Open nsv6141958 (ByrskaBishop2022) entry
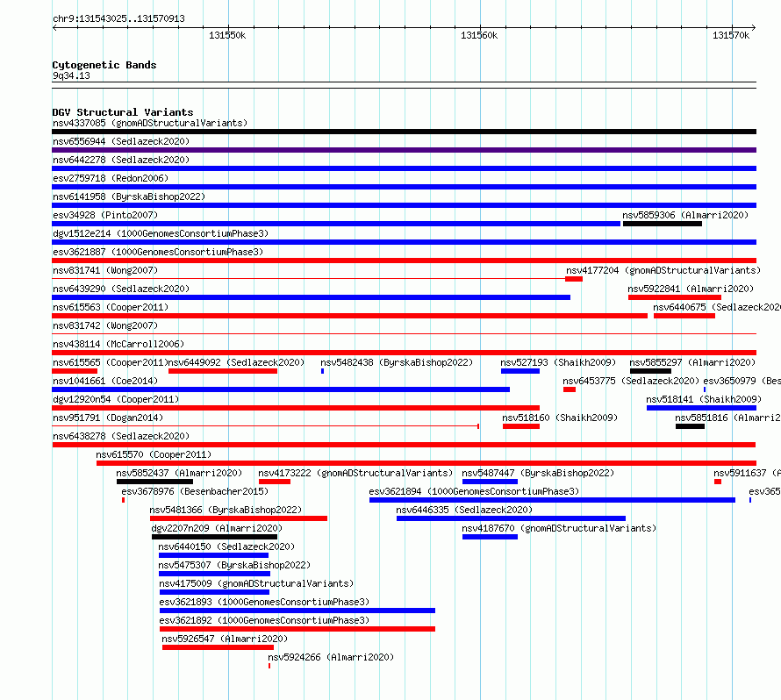The width and height of the screenshot is (781, 700). [129, 196]
